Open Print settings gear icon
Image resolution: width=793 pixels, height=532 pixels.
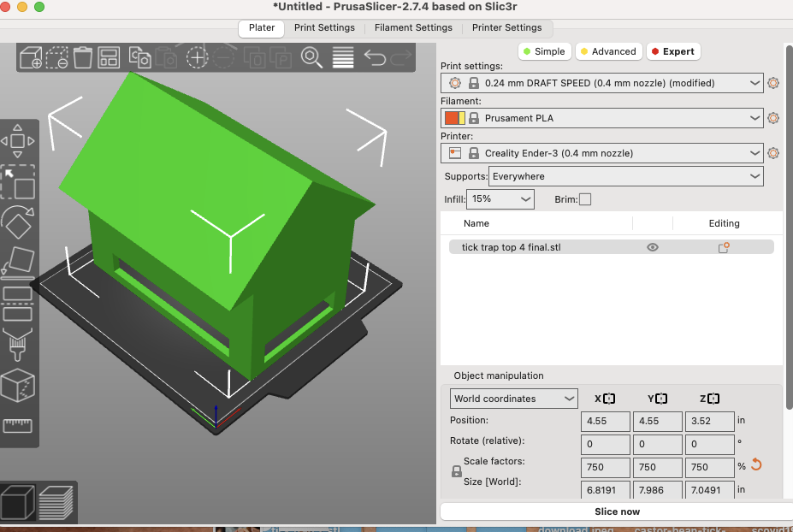point(773,83)
